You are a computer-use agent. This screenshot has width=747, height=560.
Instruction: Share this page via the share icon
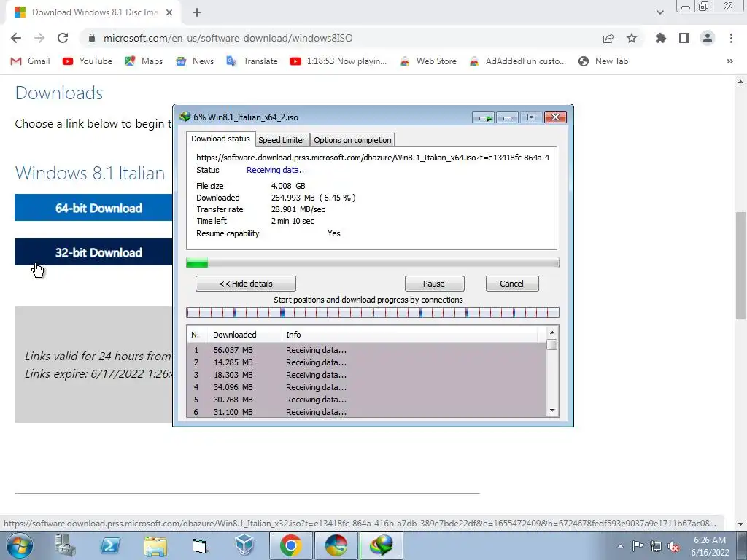tap(608, 38)
